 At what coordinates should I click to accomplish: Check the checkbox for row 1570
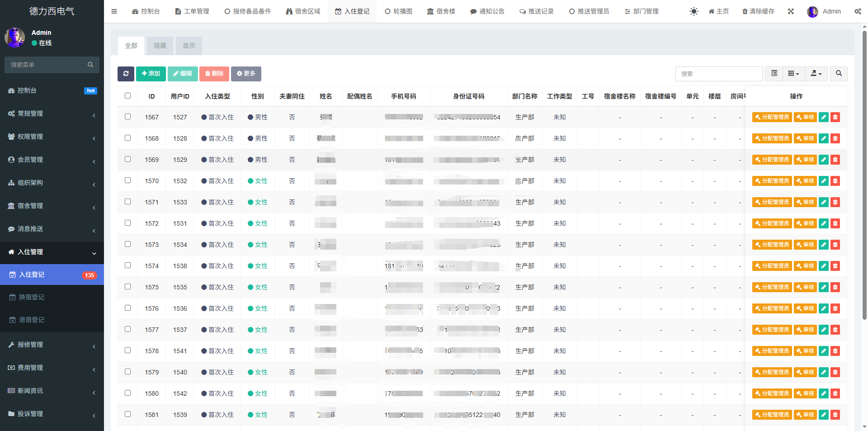click(127, 180)
